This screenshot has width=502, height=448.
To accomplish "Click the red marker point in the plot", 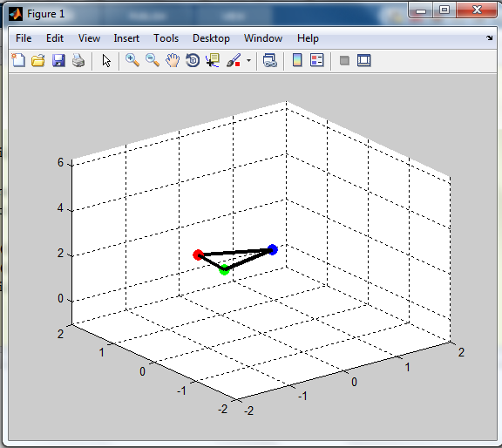I will [198, 255].
